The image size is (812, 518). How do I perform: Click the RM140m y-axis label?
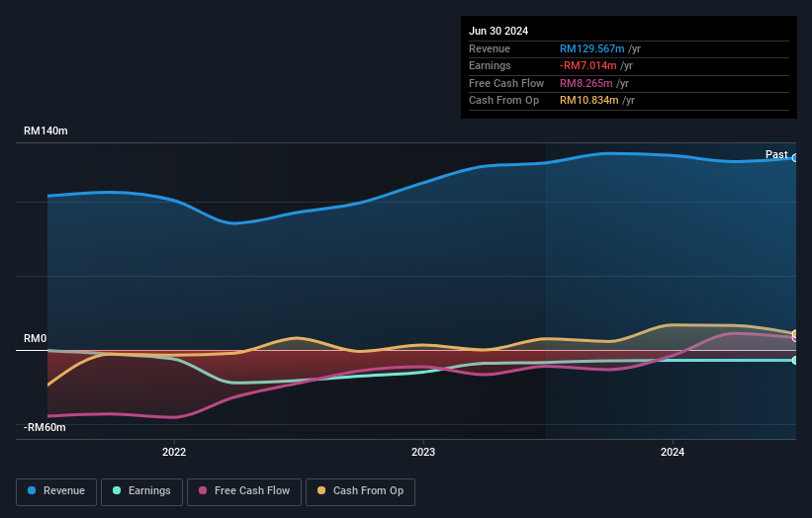(45, 130)
